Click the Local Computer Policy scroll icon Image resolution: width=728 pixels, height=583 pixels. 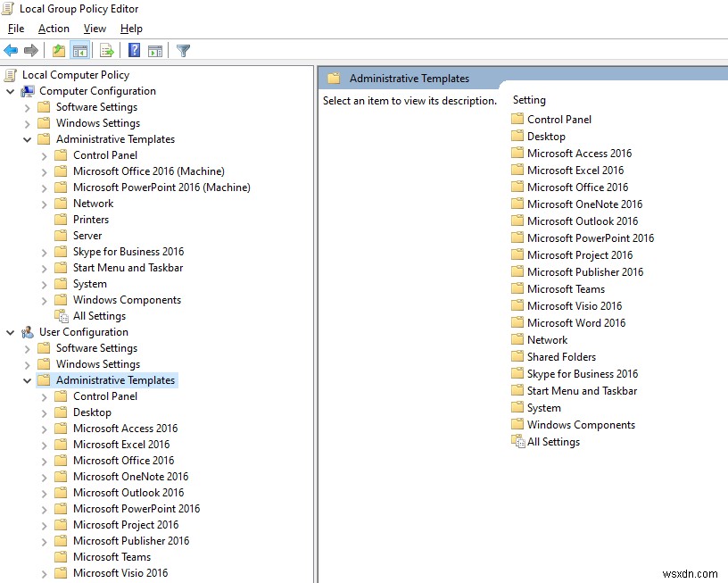pyautogui.click(x=11, y=75)
